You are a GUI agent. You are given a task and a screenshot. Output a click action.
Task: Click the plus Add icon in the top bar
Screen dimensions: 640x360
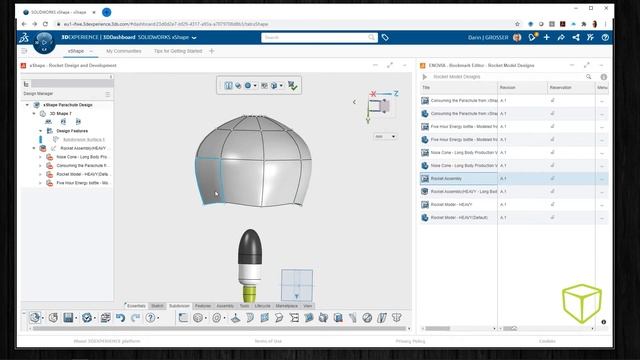point(547,38)
